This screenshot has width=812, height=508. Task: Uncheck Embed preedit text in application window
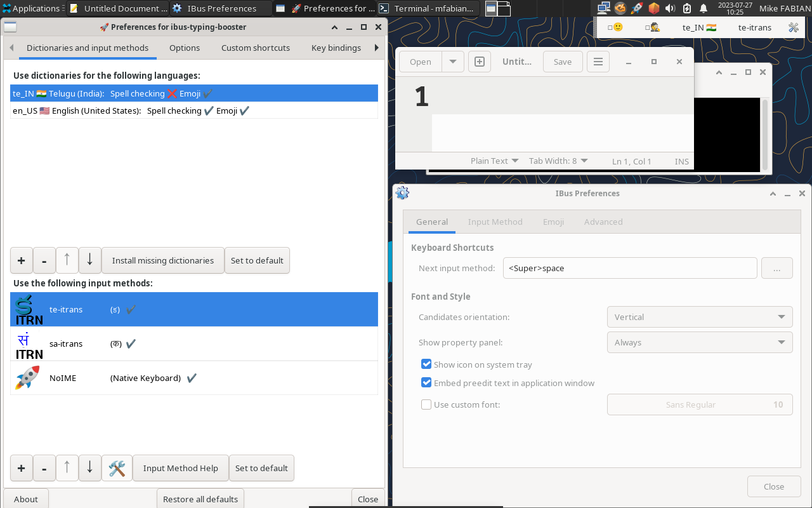pyautogui.click(x=426, y=382)
